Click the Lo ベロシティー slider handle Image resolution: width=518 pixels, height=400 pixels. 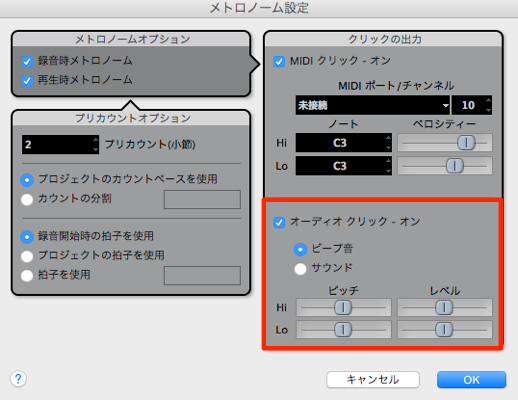pos(455,166)
